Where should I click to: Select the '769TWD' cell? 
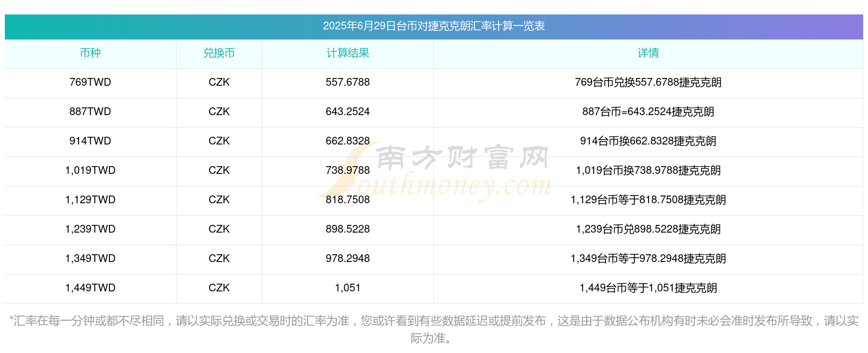click(x=90, y=82)
